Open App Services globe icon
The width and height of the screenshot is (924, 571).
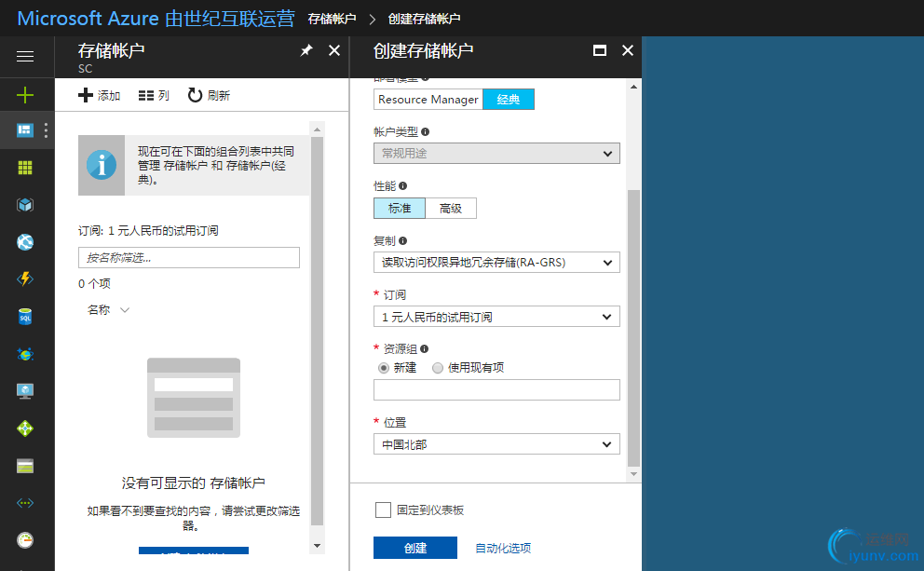25,242
